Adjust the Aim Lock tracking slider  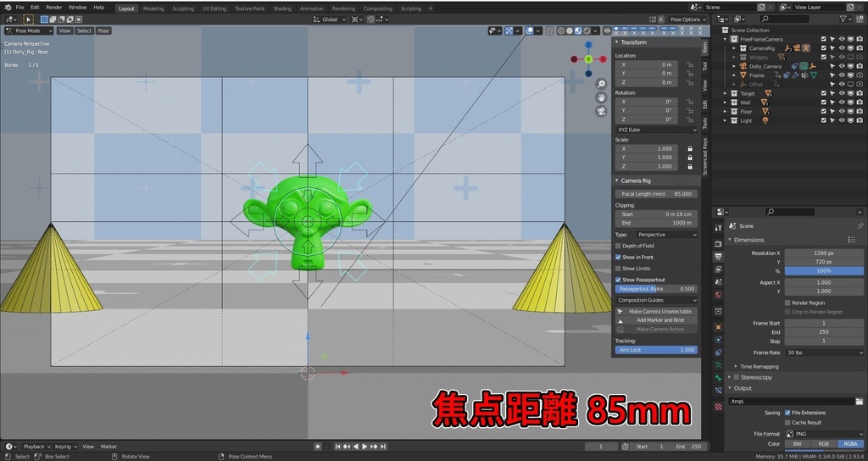[657, 350]
